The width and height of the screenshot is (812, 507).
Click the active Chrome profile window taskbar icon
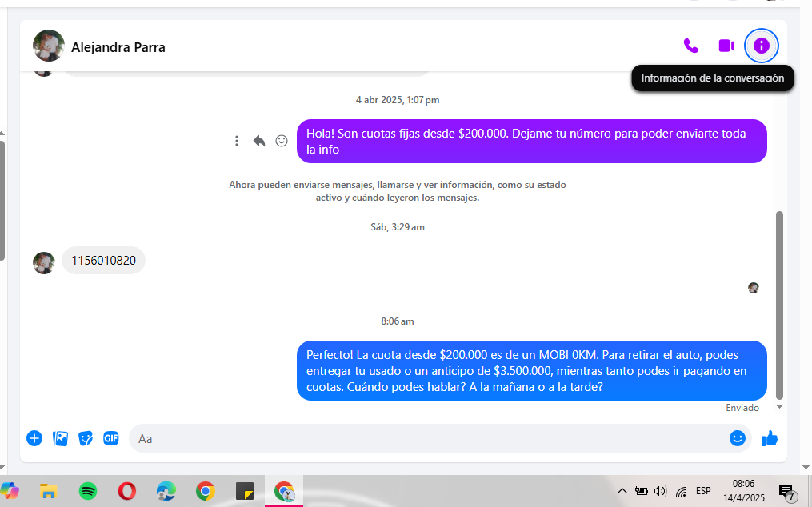click(x=284, y=491)
